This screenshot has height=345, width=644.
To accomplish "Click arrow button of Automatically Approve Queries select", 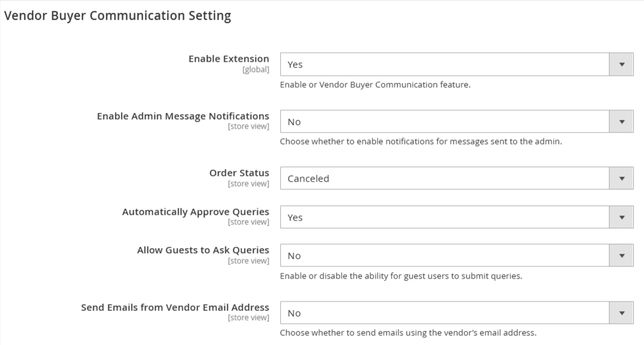I will click(622, 217).
